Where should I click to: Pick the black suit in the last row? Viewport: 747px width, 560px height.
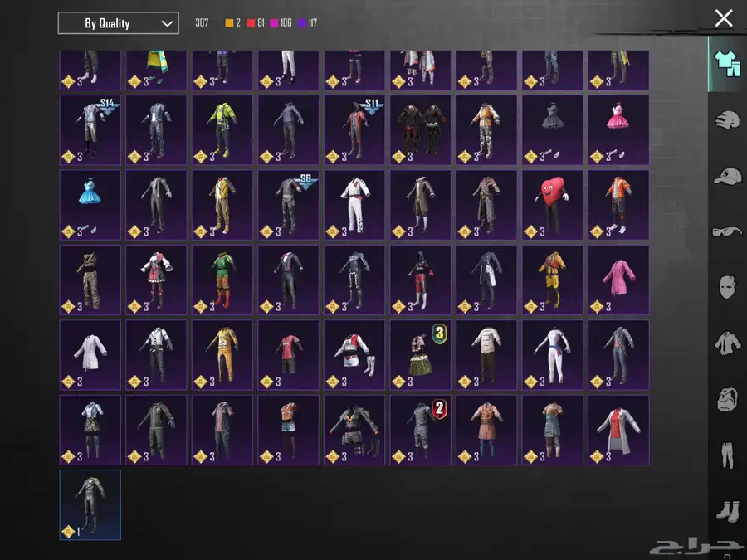tap(90, 505)
